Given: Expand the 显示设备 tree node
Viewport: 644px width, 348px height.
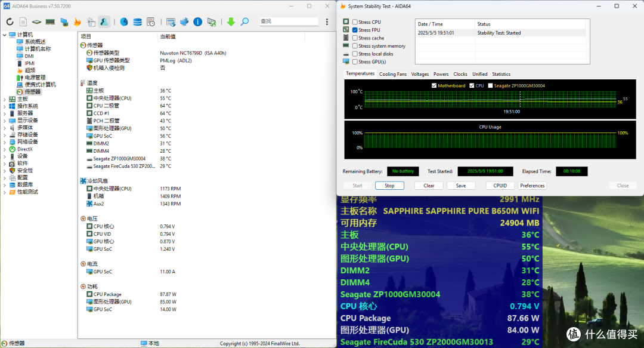Looking at the screenshot, I should 5,121.
